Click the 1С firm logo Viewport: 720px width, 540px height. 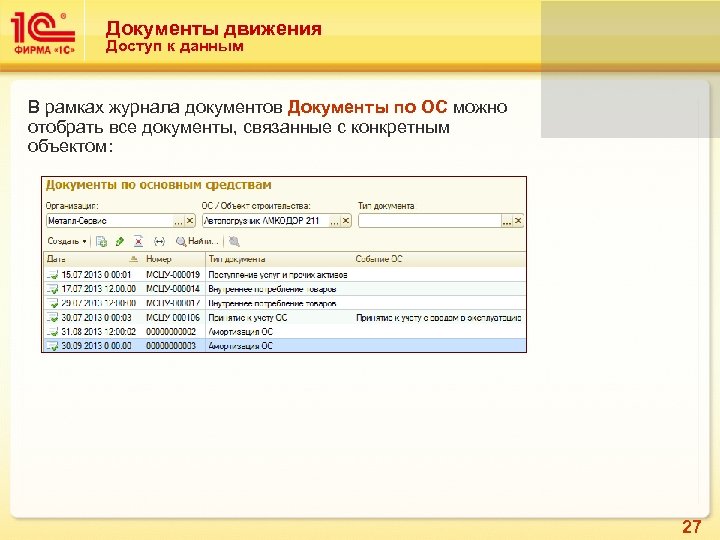click(43, 32)
